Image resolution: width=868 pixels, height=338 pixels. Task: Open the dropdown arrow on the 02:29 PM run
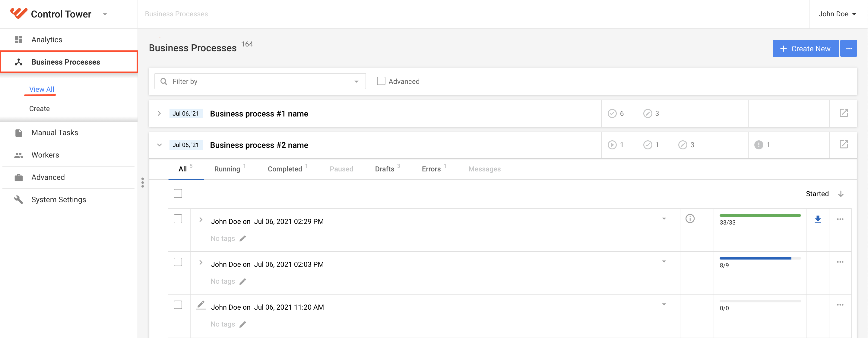coord(664,218)
